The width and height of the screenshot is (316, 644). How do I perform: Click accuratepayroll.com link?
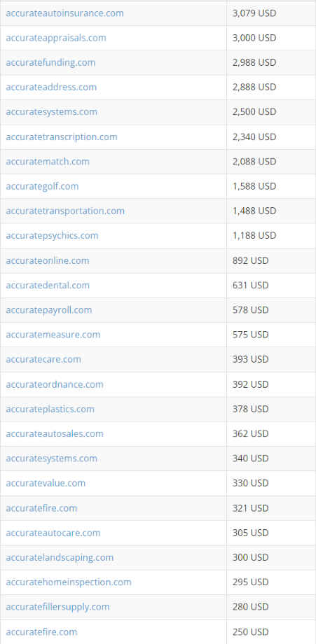tap(48, 309)
